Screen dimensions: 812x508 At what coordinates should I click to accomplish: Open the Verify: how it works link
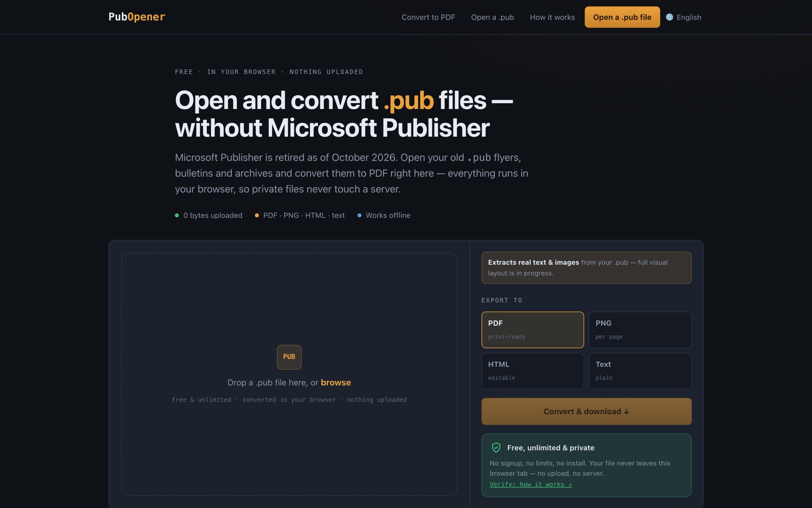pos(530,484)
